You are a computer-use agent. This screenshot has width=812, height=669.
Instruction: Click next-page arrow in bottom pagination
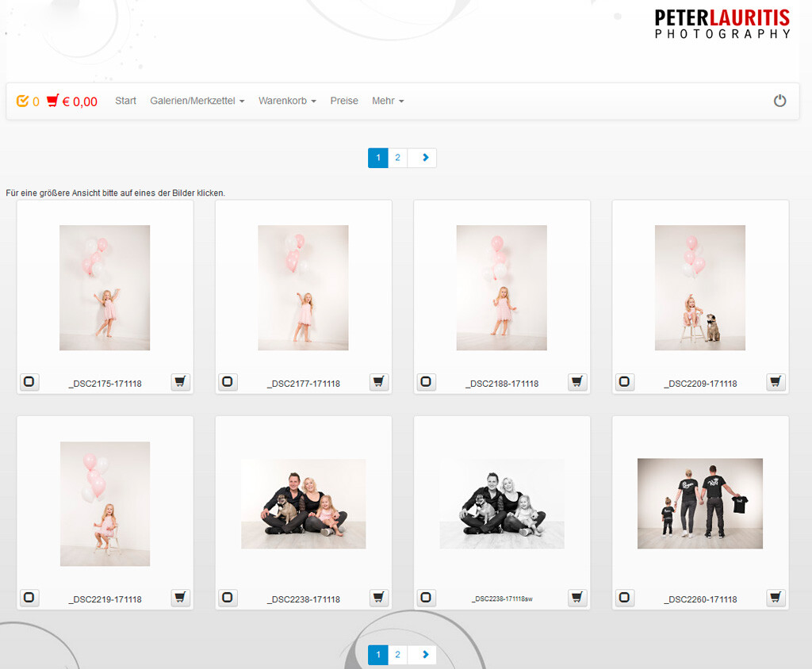[422, 655]
